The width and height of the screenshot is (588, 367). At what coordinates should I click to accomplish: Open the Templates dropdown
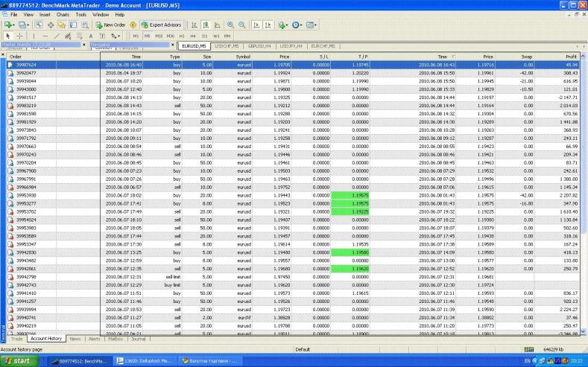311,25
